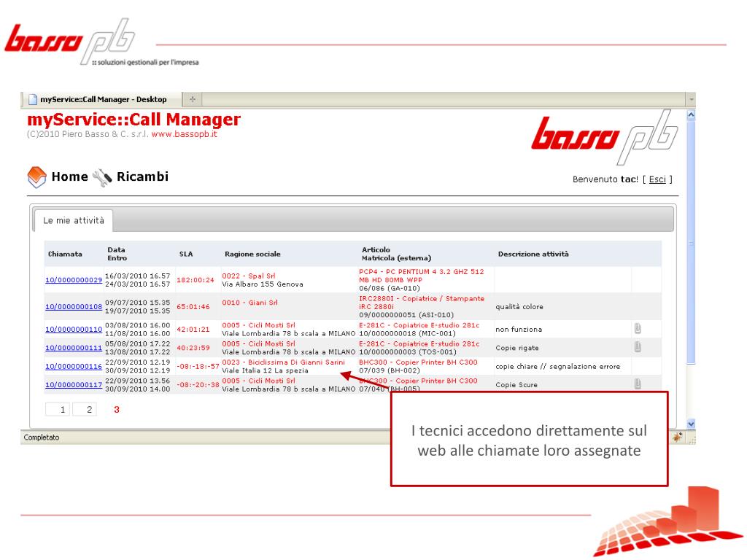Click customer 0022 - Spal Srl
The height and width of the screenshot is (560, 747).
coord(249,276)
